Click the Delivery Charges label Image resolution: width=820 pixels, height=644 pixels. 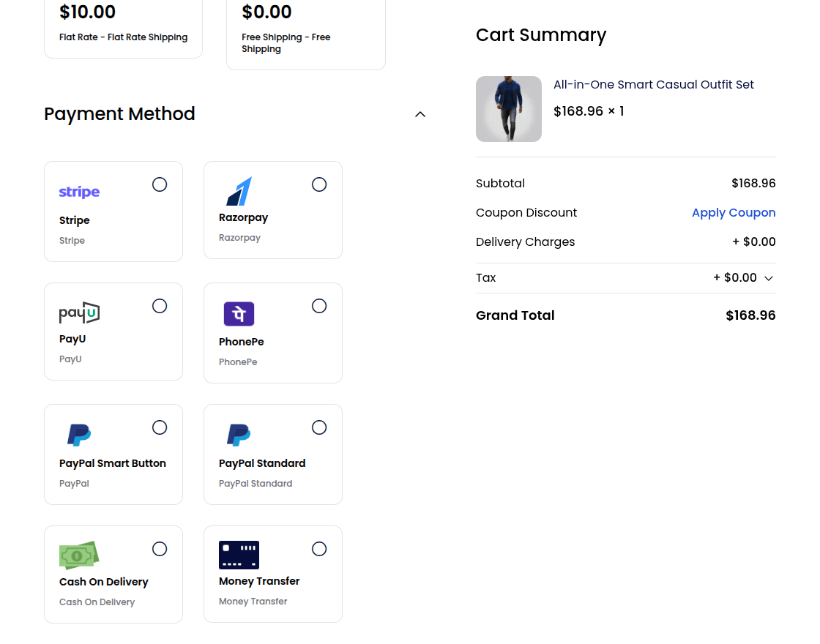coord(525,242)
